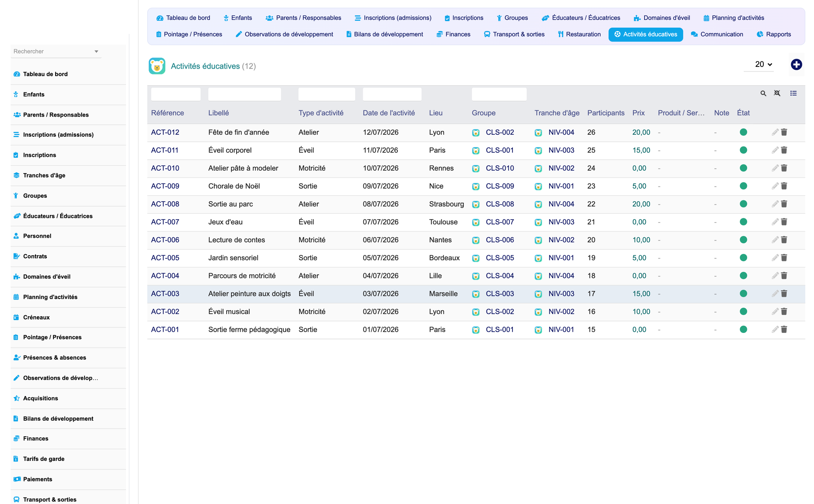Click the price 20,00 in ACT-008 row
This screenshot has width=814, height=504.
click(x=641, y=204)
